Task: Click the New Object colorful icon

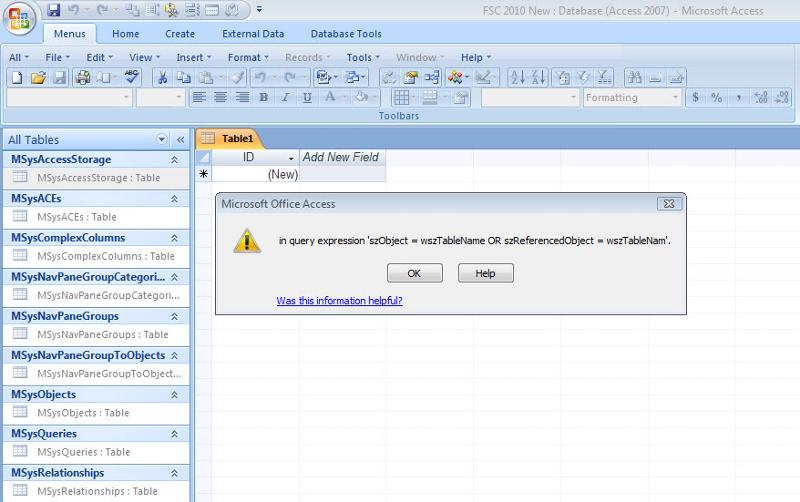Action: [x=458, y=78]
